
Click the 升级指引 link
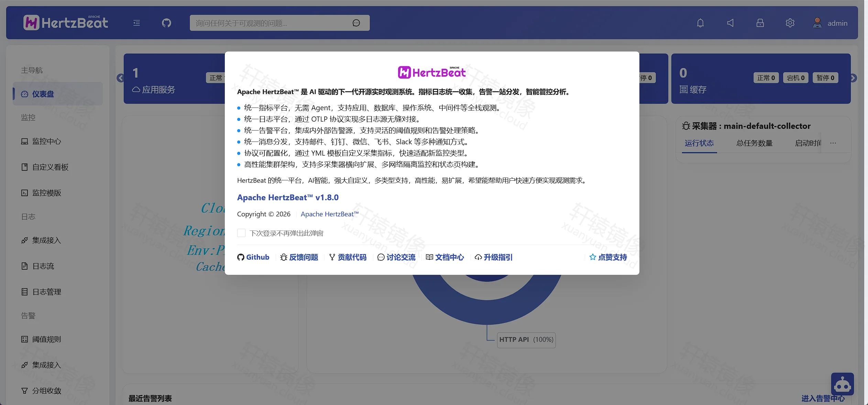coord(494,257)
